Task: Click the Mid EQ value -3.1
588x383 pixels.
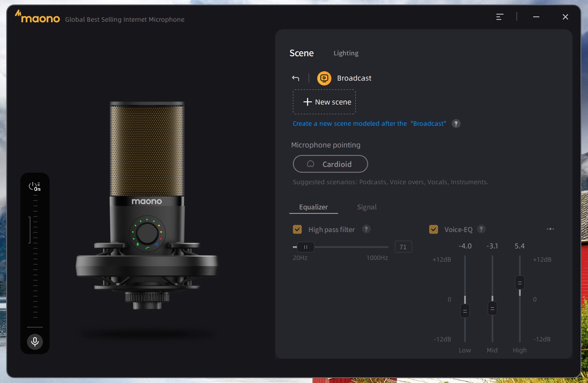Action: [492, 246]
